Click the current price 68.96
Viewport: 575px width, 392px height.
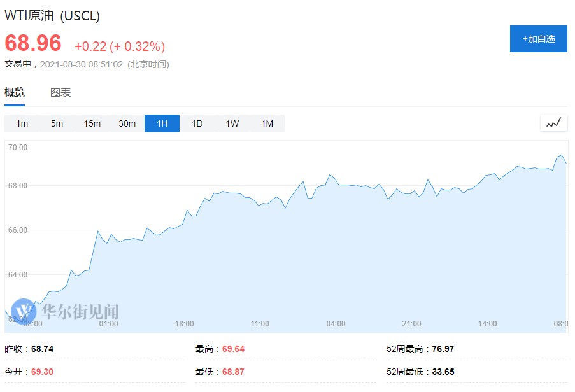pyautogui.click(x=33, y=43)
